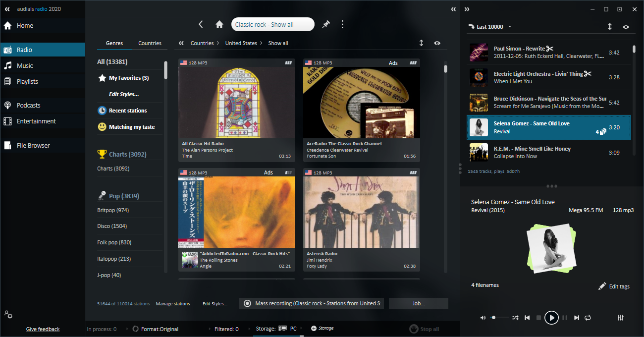The height and width of the screenshot is (337, 644).
Task: Click the Format:Original status entry
Action: tap(155, 329)
